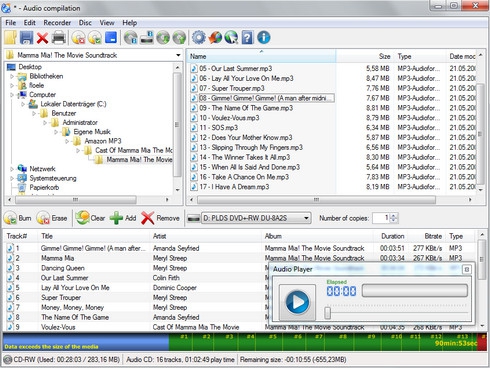
Task: Collapse the Computer tree node
Action: [x=12, y=95]
